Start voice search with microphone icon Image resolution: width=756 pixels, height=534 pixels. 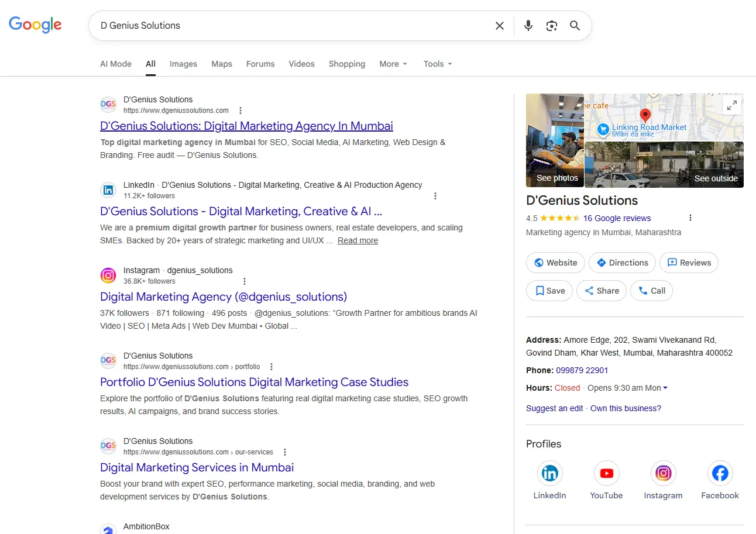coord(528,26)
